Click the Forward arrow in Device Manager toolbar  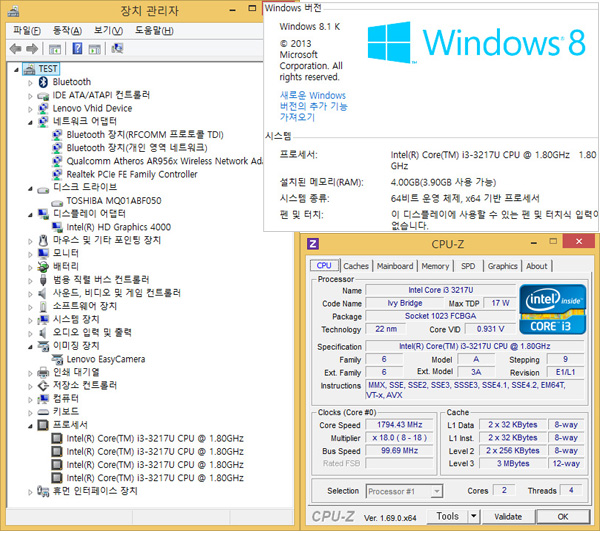32,49
